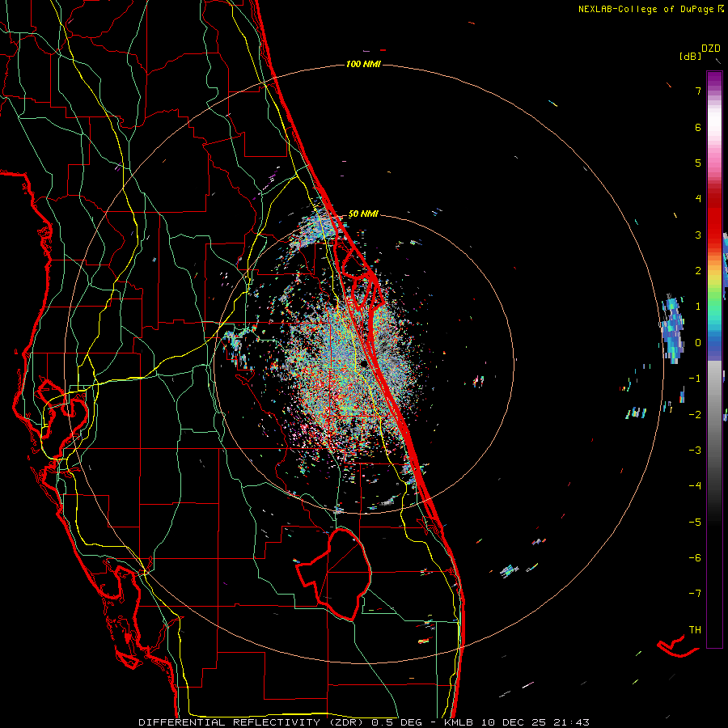Click the -3 tick on the dB scale
This screenshot has width=728, height=728.
coord(695,451)
